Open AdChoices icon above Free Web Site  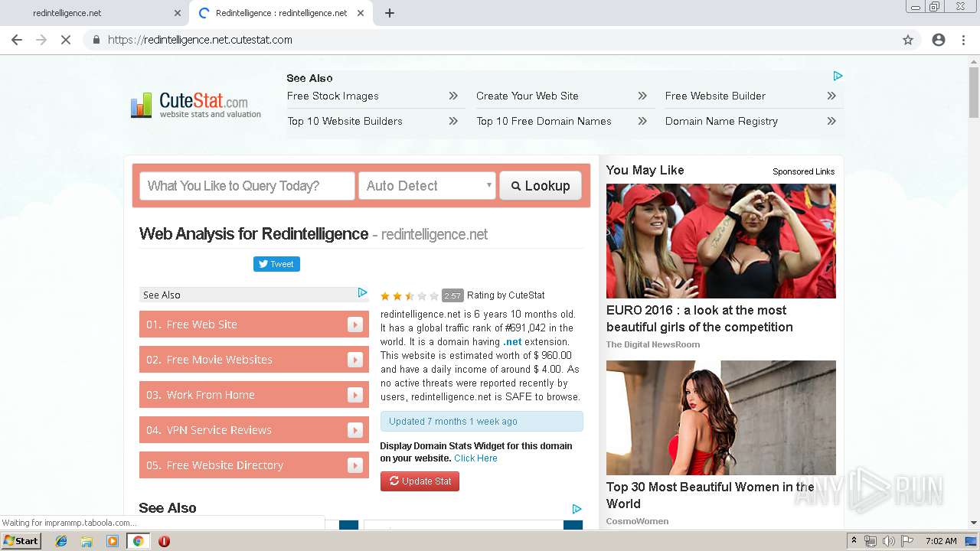[363, 293]
